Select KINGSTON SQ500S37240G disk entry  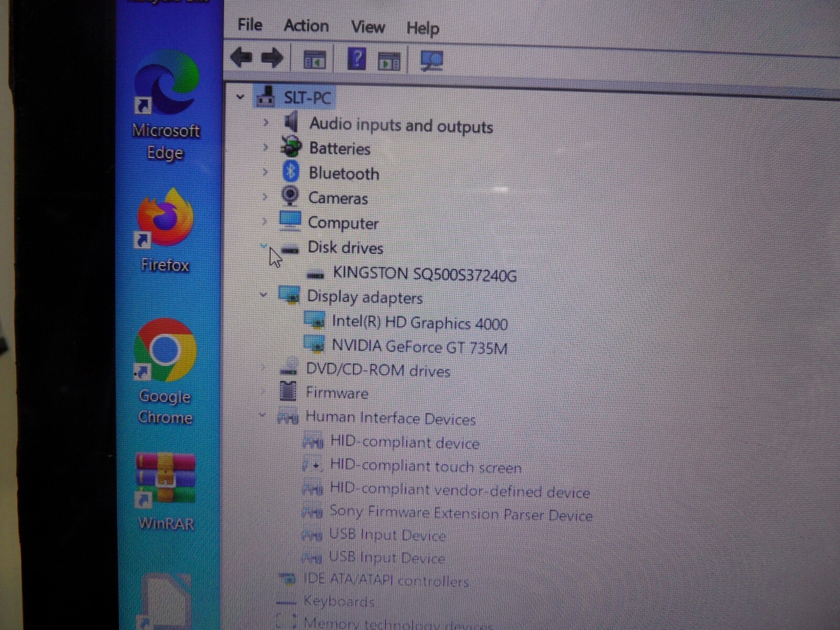tap(425, 274)
